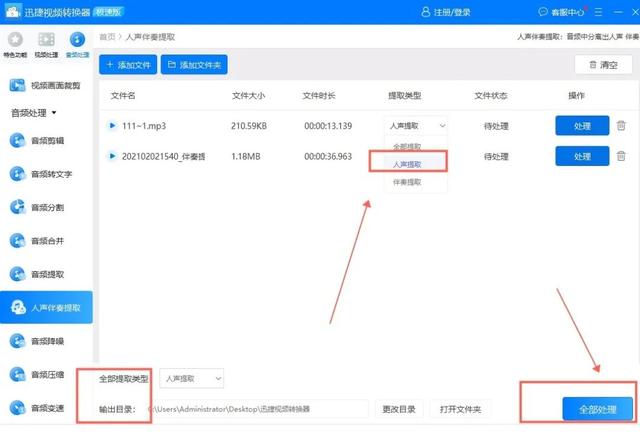Click the 更改目录 button
Viewport: 640px width, 441px height.
(x=399, y=409)
